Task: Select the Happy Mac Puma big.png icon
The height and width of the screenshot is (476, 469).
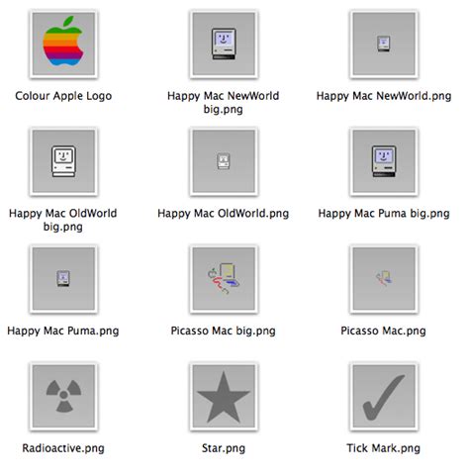Action: click(384, 161)
